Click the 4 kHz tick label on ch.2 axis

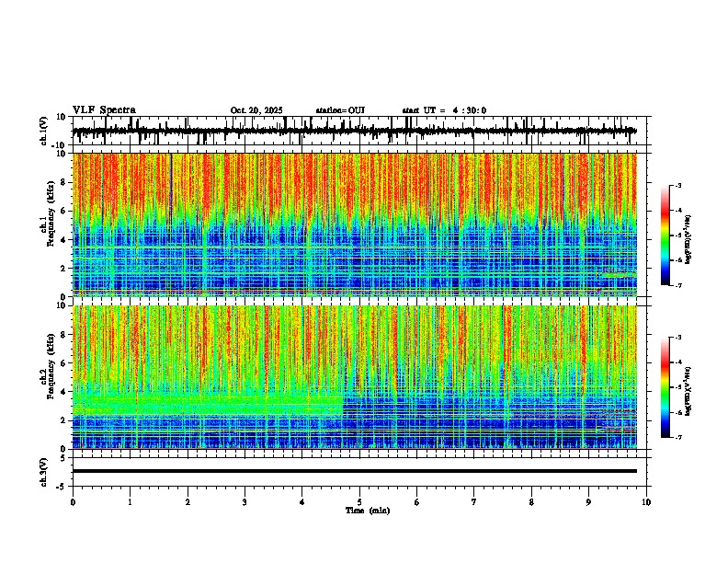click(x=64, y=392)
